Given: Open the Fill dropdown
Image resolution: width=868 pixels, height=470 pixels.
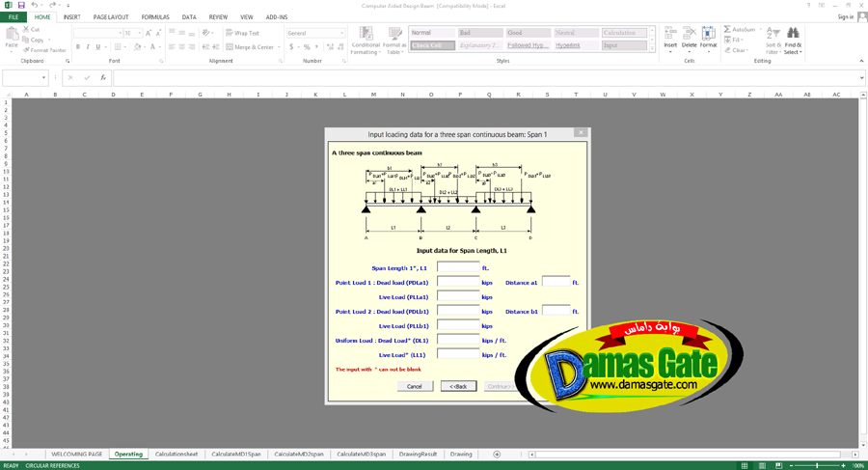Looking at the screenshot, I should (x=735, y=40).
